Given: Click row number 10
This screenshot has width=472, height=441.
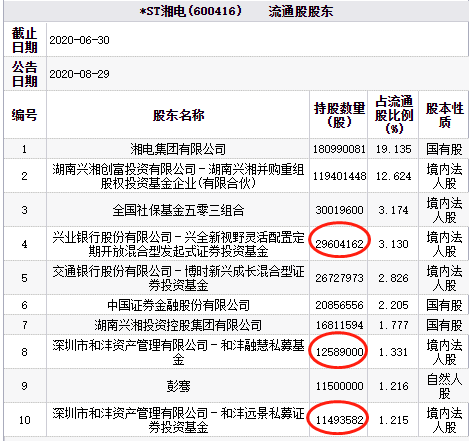Looking at the screenshot, I should pos(25,420).
